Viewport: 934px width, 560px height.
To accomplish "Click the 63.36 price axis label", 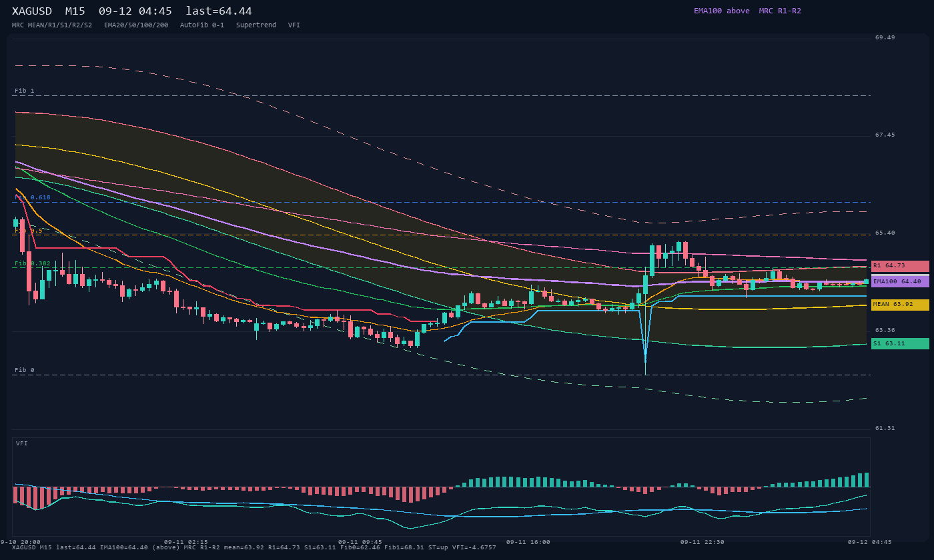I will click(x=885, y=330).
